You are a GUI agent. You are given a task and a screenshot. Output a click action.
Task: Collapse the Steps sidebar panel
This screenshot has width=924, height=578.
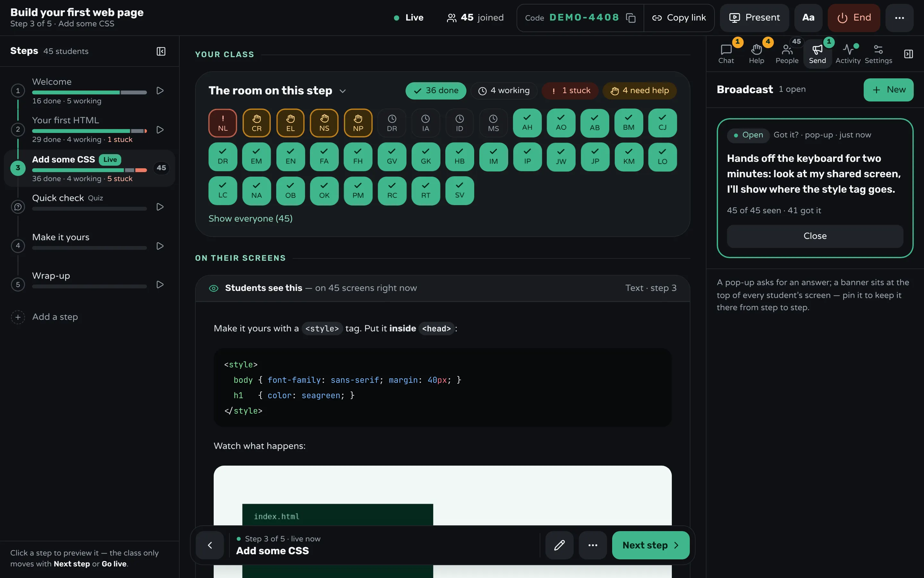click(x=161, y=51)
